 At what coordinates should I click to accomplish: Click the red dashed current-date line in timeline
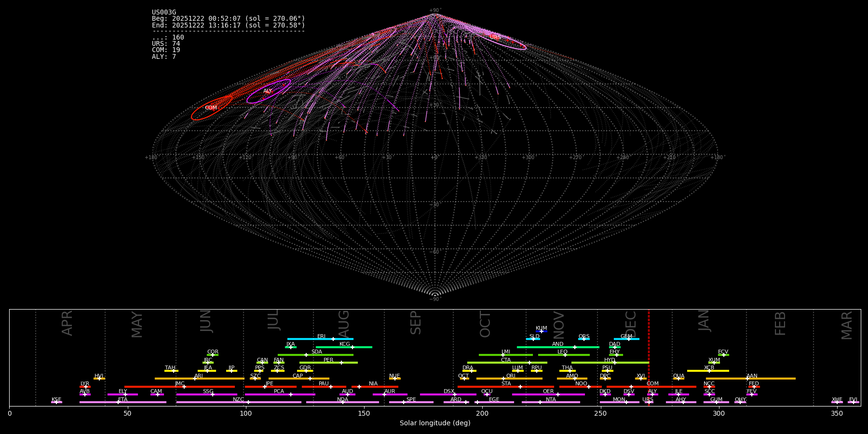[649, 357]
